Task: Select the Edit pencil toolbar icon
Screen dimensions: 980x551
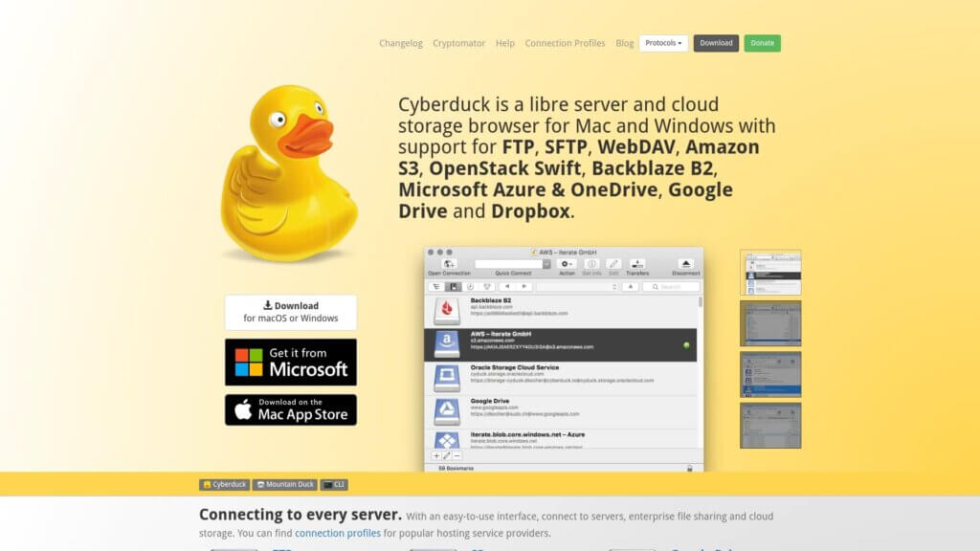Action: tap(613, 262)
